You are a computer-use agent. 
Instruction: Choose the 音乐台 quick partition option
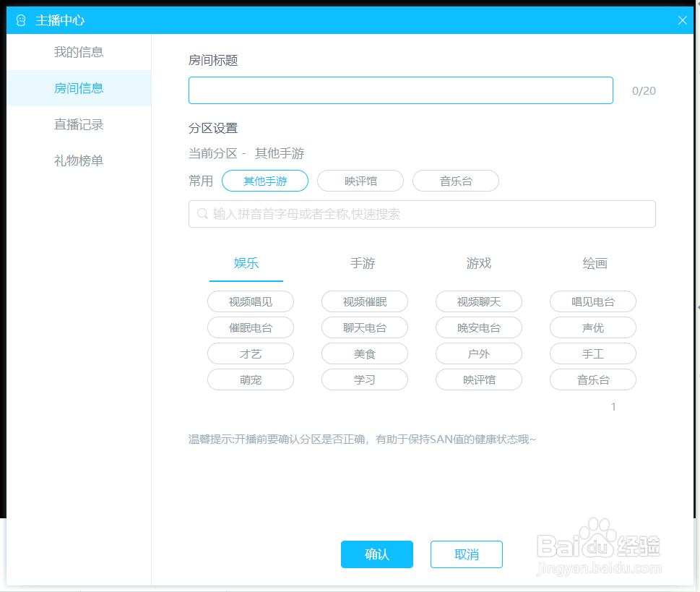pos(455,181)
